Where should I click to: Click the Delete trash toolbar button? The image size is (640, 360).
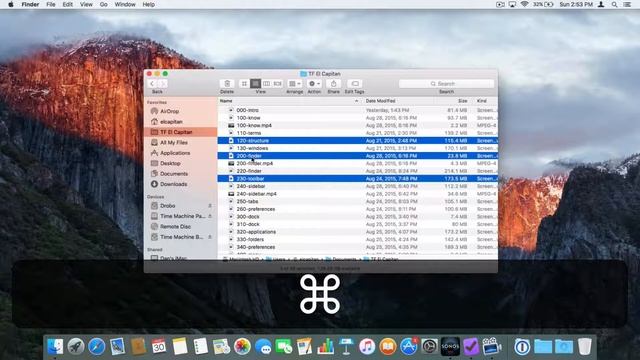pos(227,84)
